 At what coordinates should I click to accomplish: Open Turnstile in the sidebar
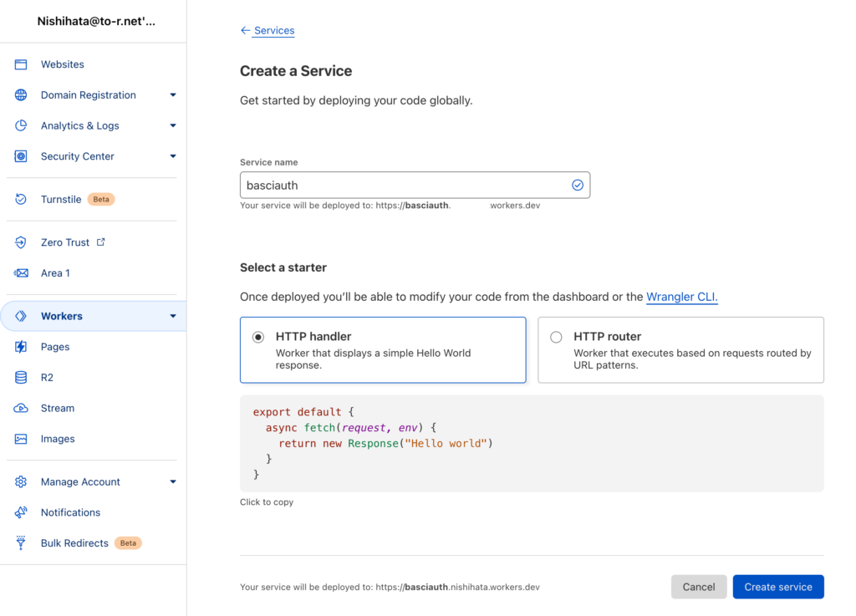(61, 199)
